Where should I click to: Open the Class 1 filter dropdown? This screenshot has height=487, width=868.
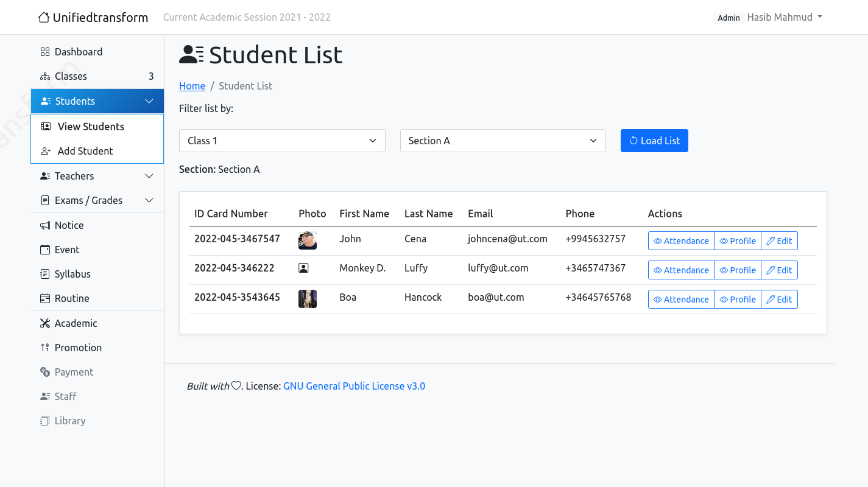pos(282,141)
